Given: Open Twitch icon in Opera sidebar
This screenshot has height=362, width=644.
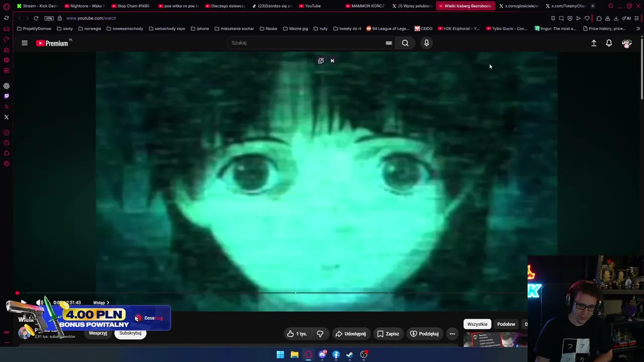Looking at the screenshot, I should tap(7, 96).
